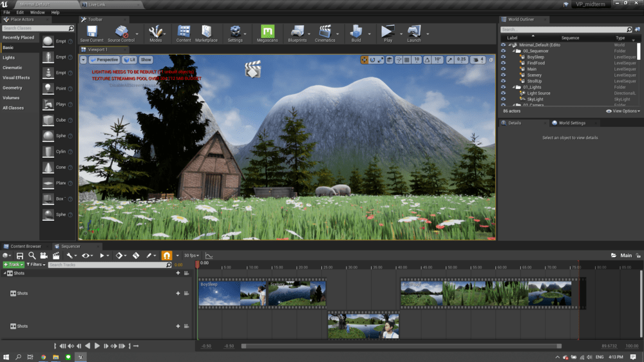Image resolution: width=644 pixels, height=362 pixels.
Task: Open the Marketplace from the toolbar
Action: [206, 32]
